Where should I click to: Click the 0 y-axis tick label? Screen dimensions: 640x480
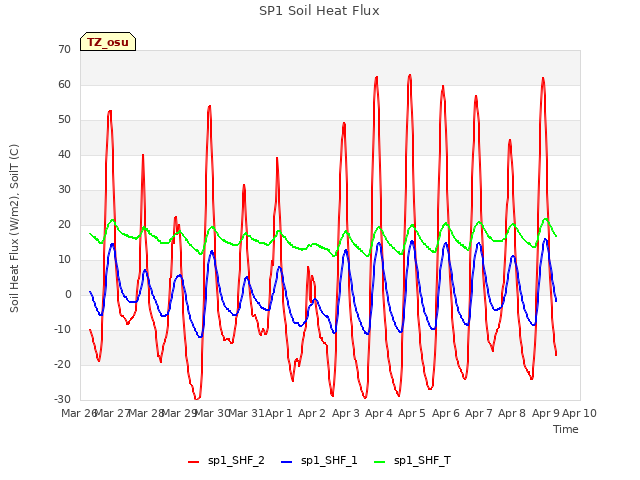(68, 294)
